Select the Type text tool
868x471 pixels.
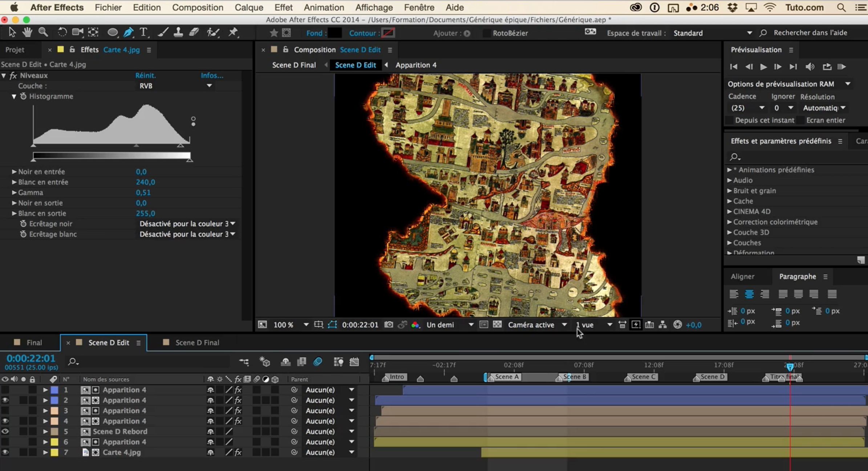pos(144,33)
